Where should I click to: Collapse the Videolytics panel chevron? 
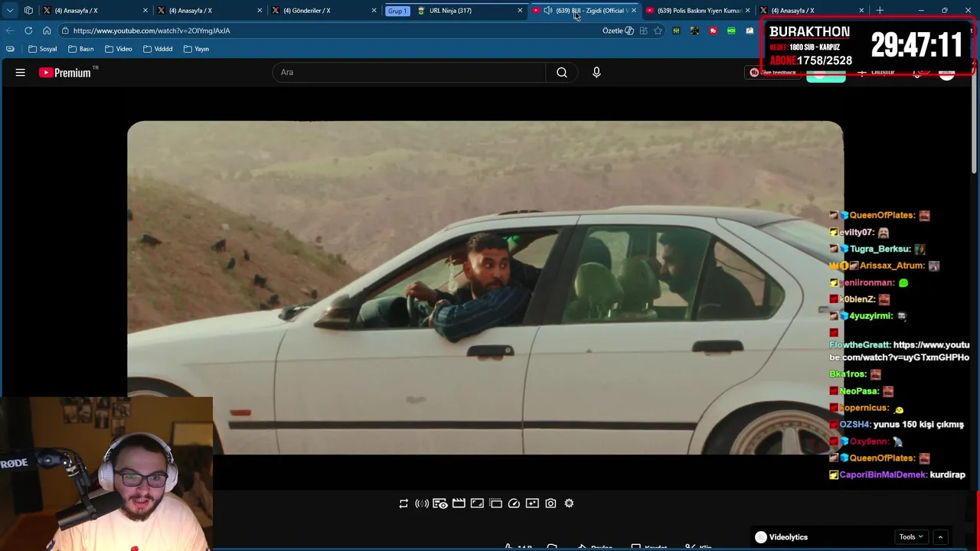tap(940, 537)
